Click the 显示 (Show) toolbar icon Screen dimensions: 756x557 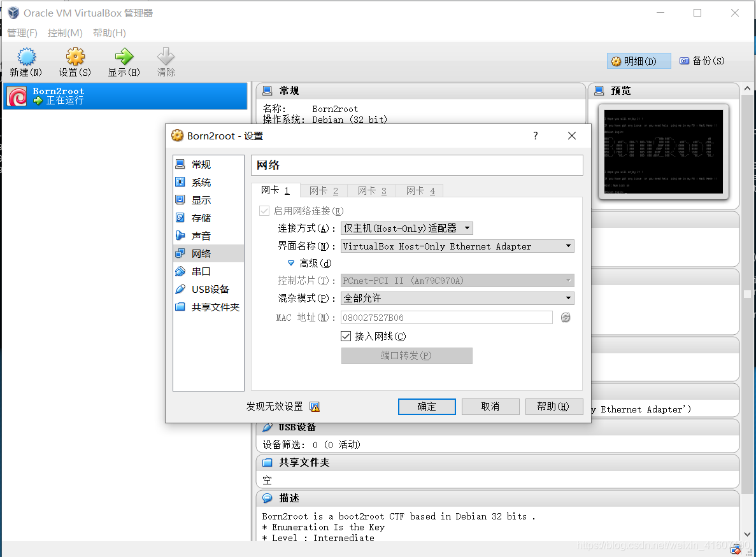[x=123, y=61]
